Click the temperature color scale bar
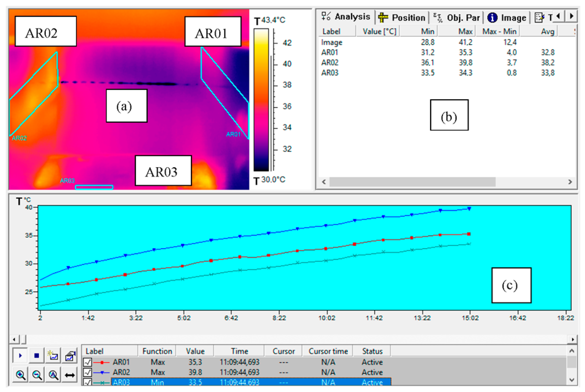585x392 pixels. (x=261, y=100)
